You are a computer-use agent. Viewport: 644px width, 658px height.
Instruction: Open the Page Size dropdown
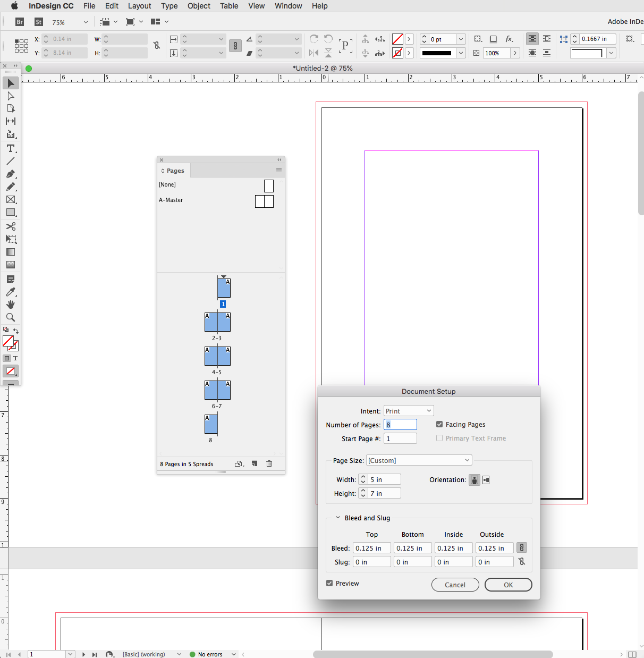[x=419, y=460]
